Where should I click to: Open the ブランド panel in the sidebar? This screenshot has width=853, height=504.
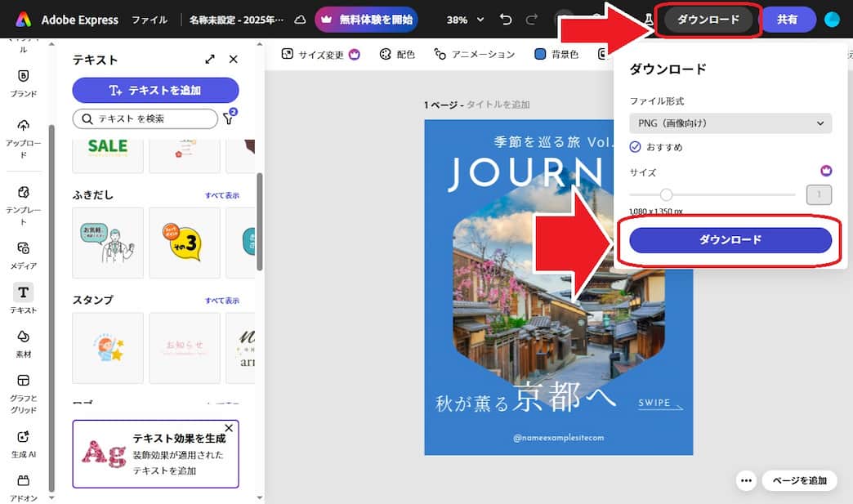pyautogui.click(x=23, y=82)
